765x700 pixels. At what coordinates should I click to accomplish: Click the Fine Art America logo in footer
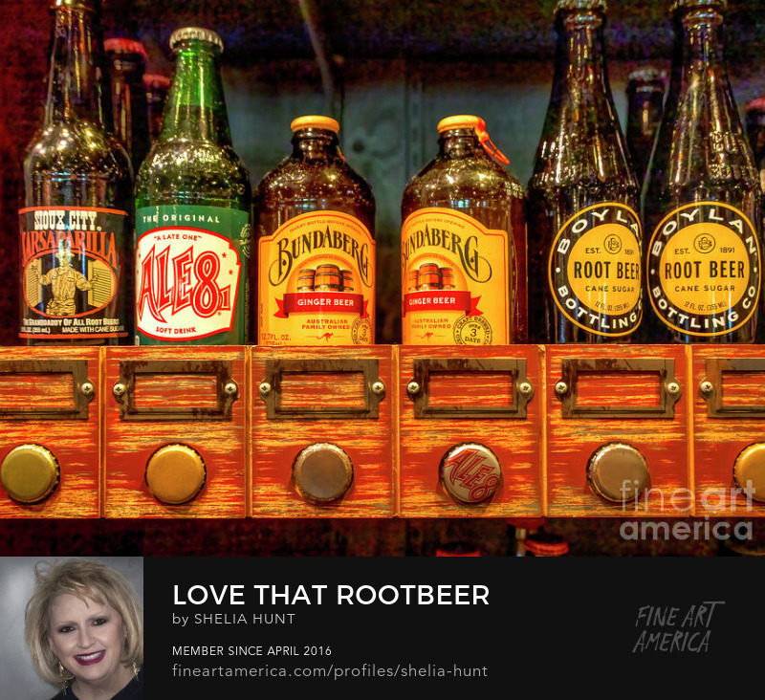coord(678,627)
